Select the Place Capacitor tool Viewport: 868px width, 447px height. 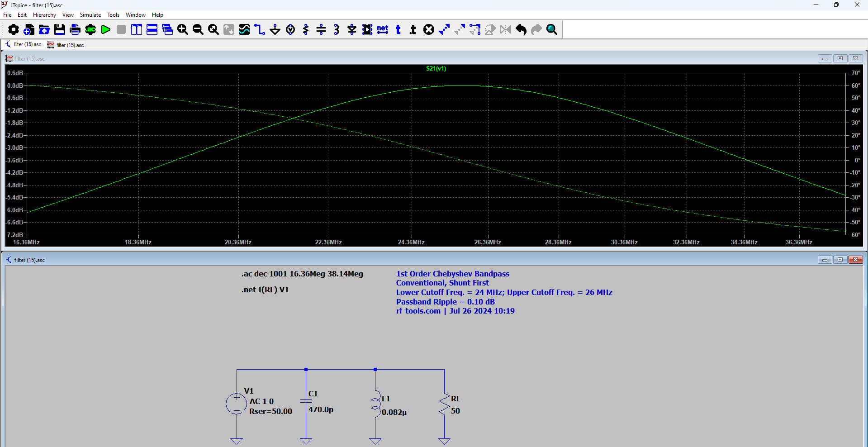click(321, 29)
